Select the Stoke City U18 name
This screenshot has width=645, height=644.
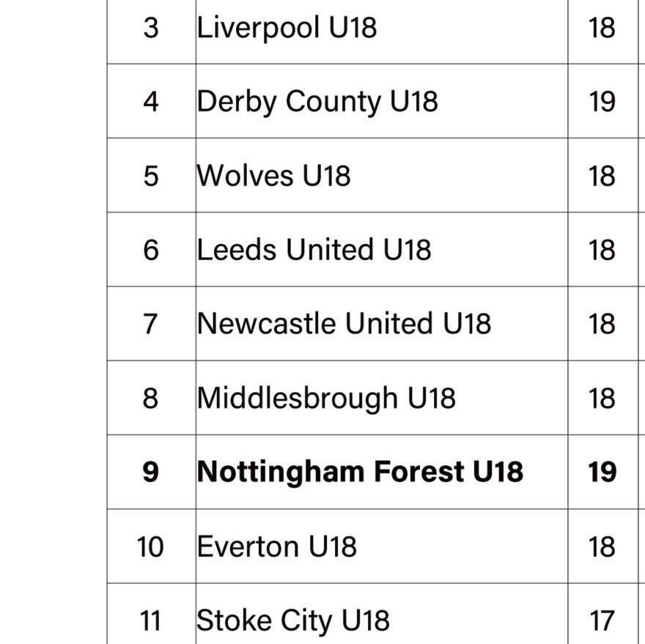(292, 621)
